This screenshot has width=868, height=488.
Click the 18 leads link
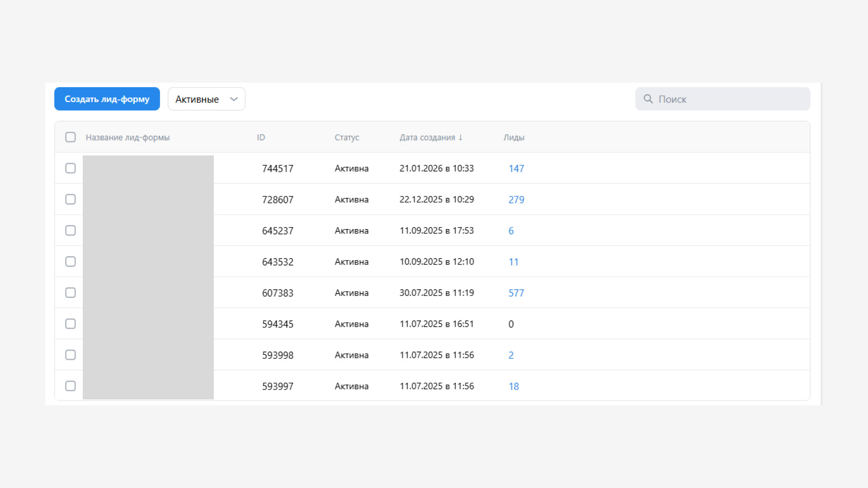point(514,386)
